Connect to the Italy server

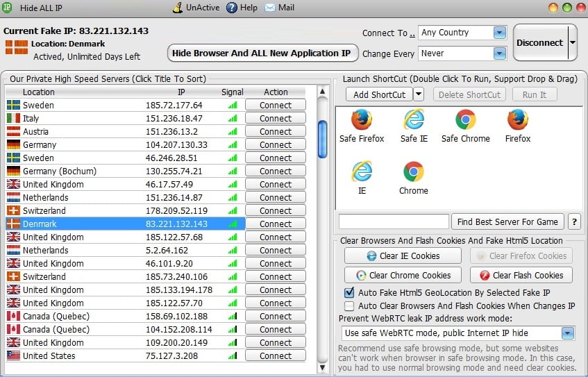pyautogui.click(x=276, y=118)
